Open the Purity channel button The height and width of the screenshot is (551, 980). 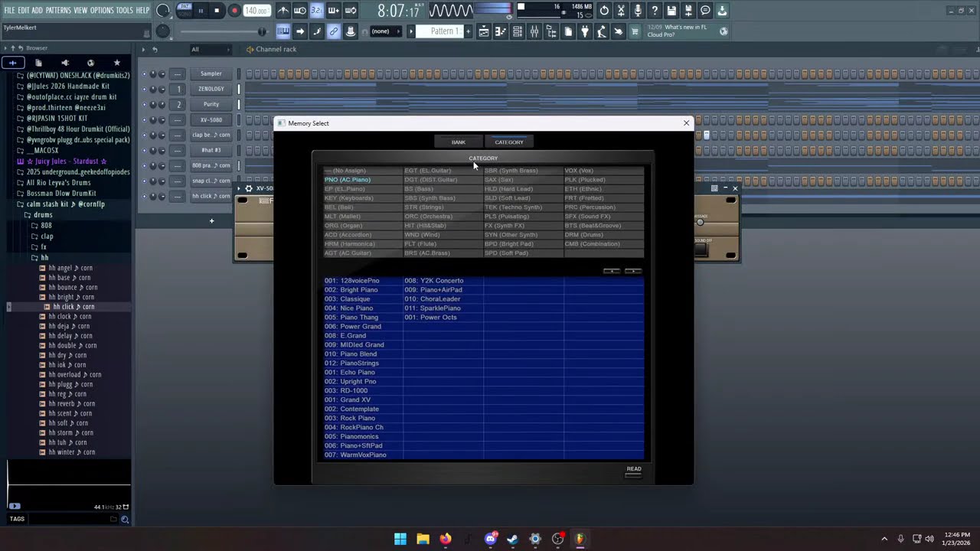211,104
